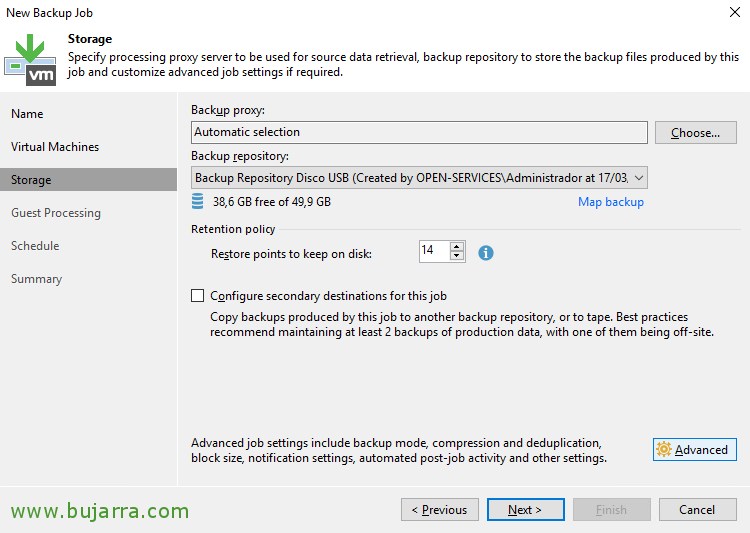Enable Configure secondary destinations checkbox
The height and width of the screenshot is (533, 750).
[x=198, y=296]
